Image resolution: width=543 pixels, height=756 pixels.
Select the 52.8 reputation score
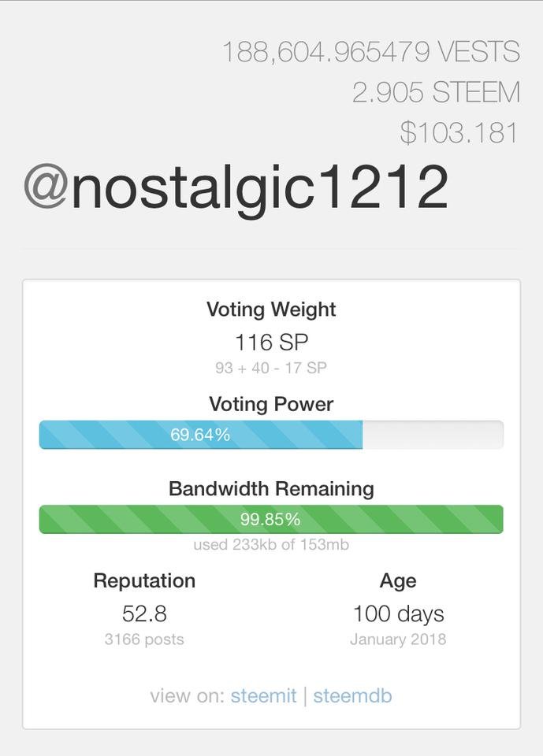point(144,613)
